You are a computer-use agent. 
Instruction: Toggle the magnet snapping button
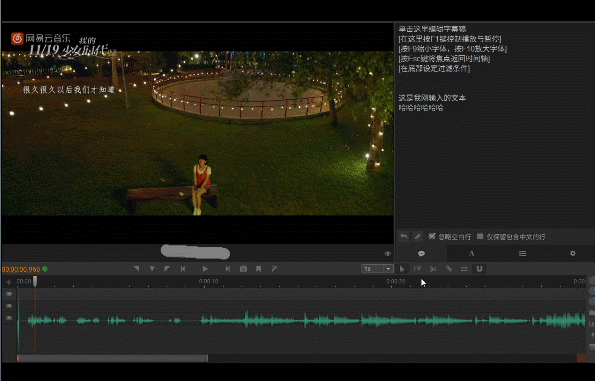coord(479,269)
